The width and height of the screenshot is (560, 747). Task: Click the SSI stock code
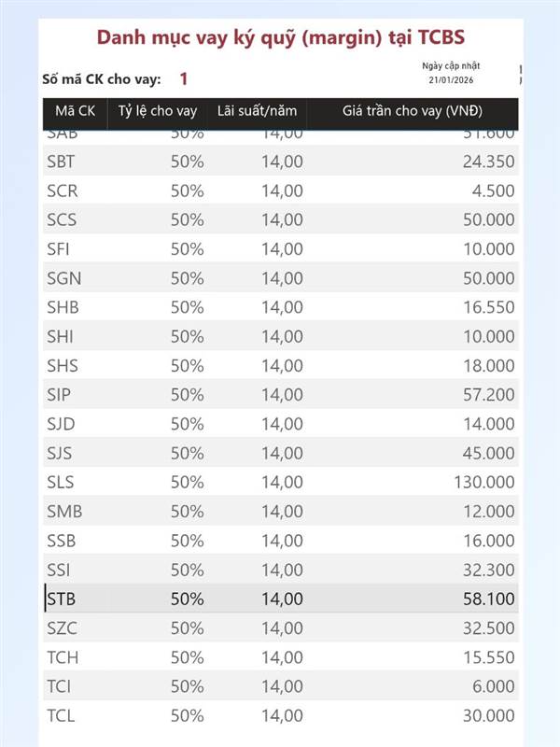(59, 570)
